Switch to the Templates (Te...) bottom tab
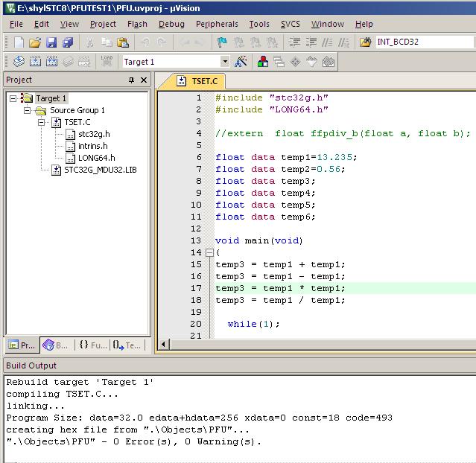 127,345
